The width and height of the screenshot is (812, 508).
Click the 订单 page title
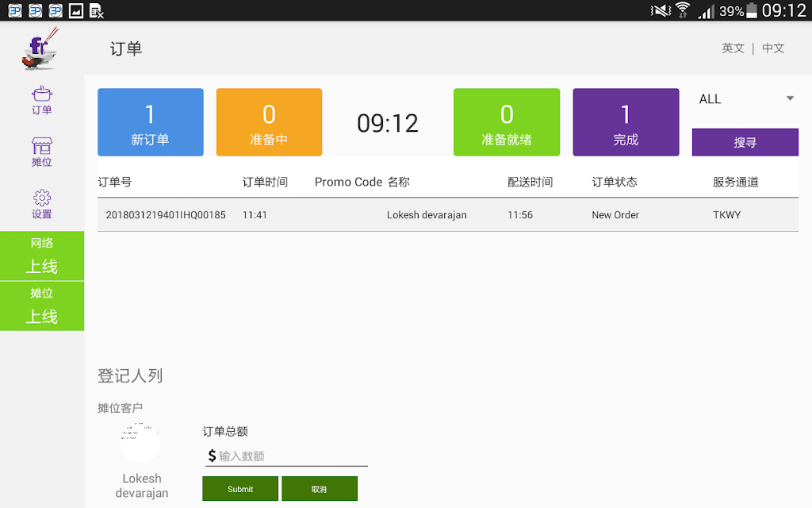tap(126, 48)
